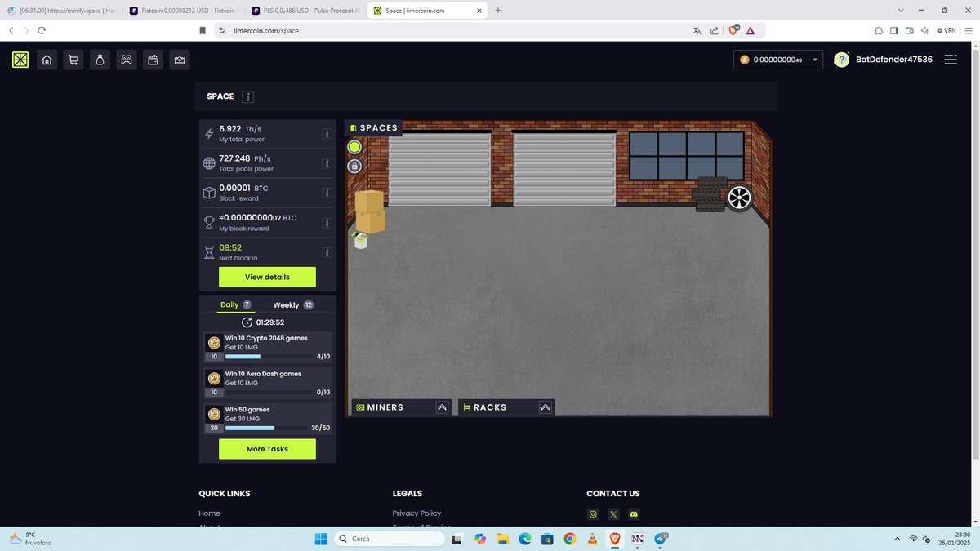The height and width of the screenshot is (551, 980).
Task: Click the More Tasks button
Action: point(267,449)
